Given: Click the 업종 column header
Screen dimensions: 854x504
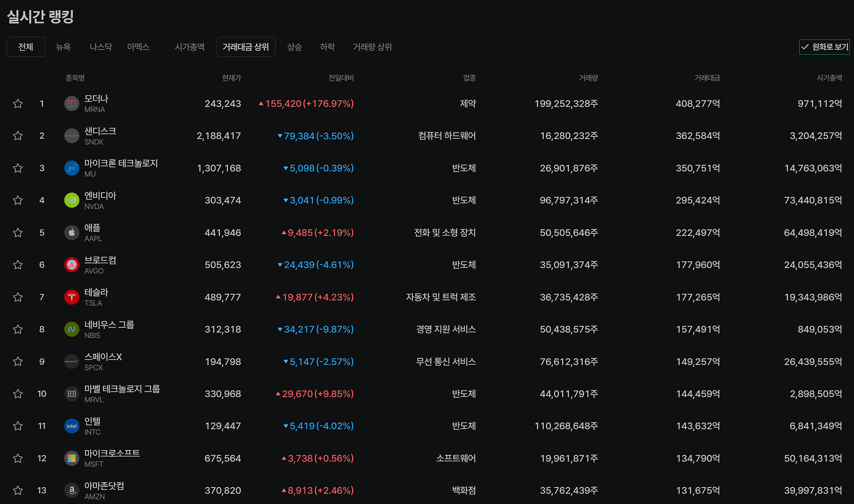Looking at the screenshot, I should click(x=469, y=78).
